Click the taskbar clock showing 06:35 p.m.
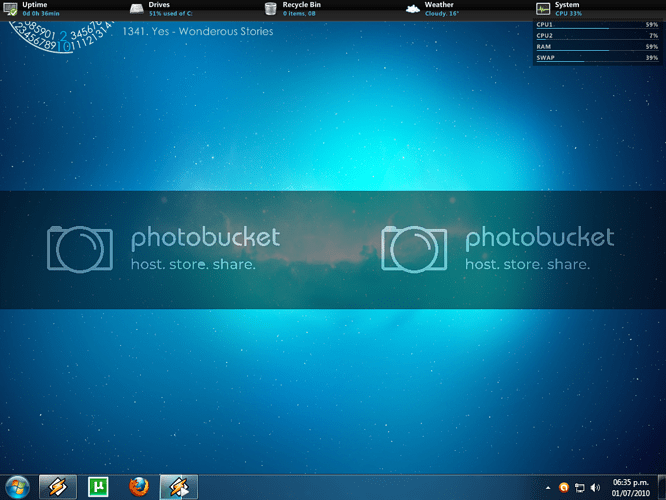The width and height of the screenshot is (666, 500). coord(630,487)
